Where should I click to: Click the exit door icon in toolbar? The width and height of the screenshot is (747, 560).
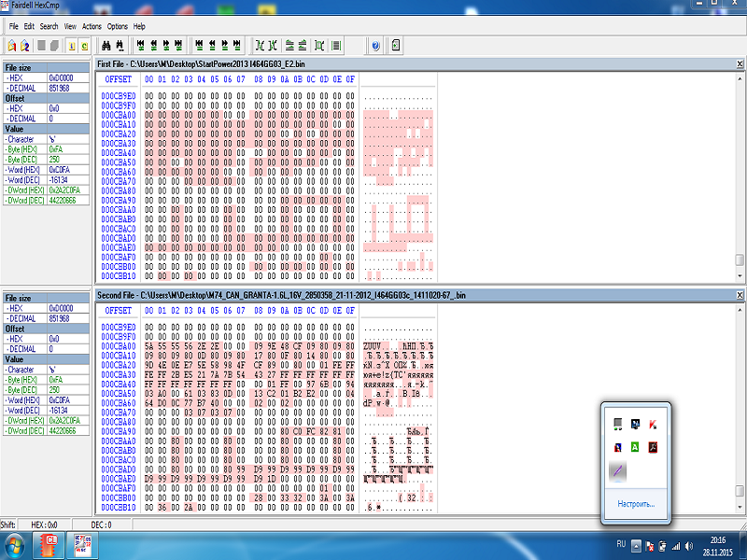pyautogui.click(x=396, y=45)
